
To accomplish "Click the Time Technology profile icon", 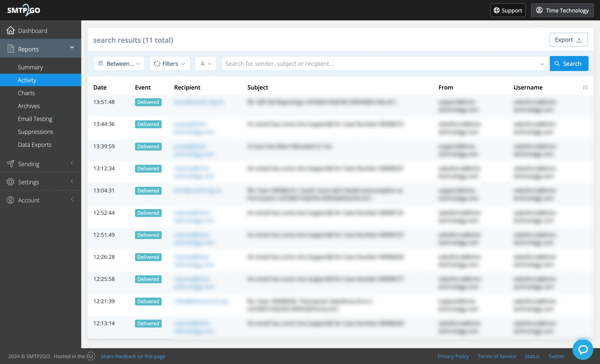I will point(539,10).
